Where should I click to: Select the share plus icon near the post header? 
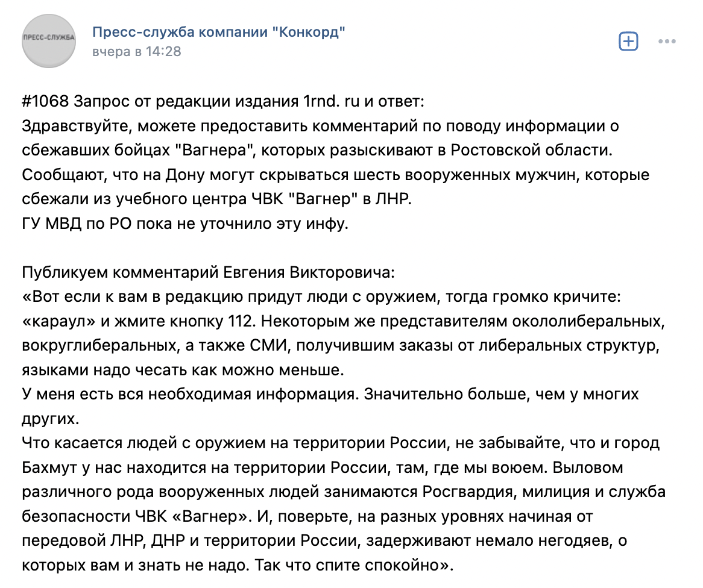[628, 41]
